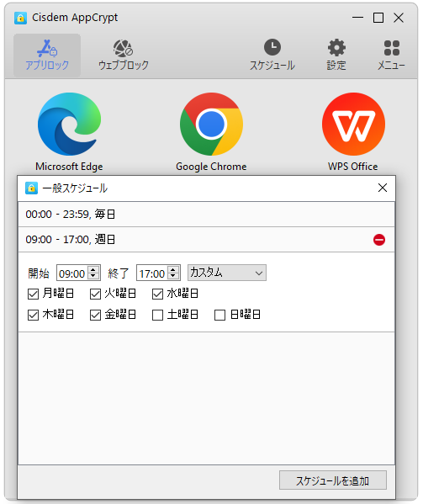Click the 終了 time input field
The width and height of the screenshot is (423, 504).
[x=152, y=273]
